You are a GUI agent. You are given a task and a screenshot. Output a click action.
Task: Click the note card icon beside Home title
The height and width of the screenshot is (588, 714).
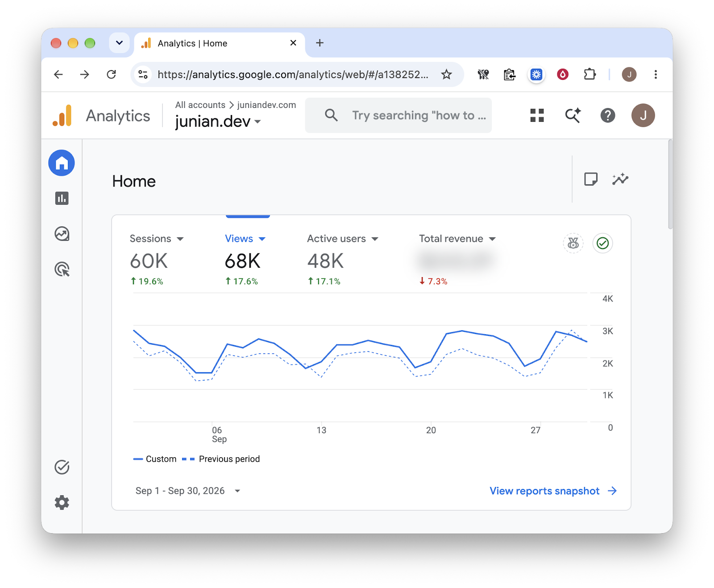coord(591,179)
